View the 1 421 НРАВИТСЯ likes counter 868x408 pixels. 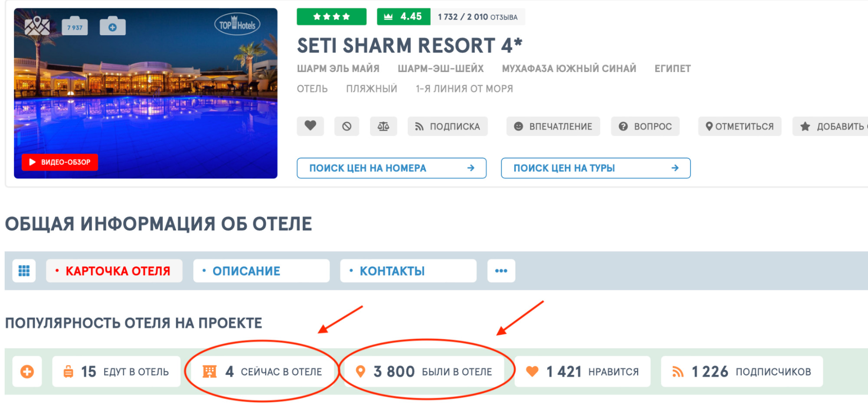[582, 372]
